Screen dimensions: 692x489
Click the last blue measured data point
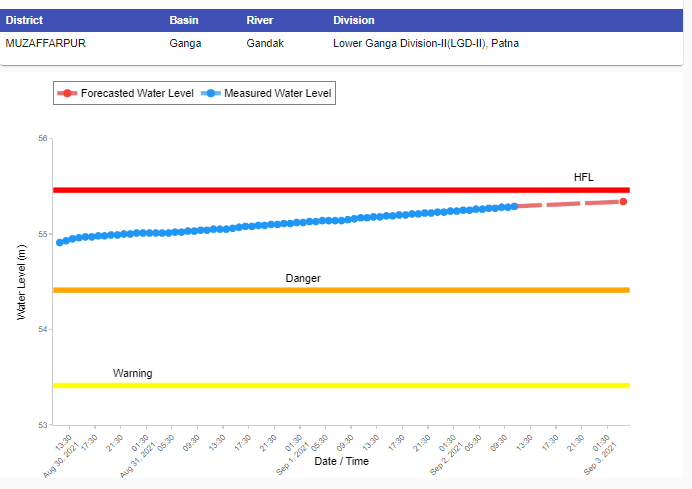click(x=514, y=207)
